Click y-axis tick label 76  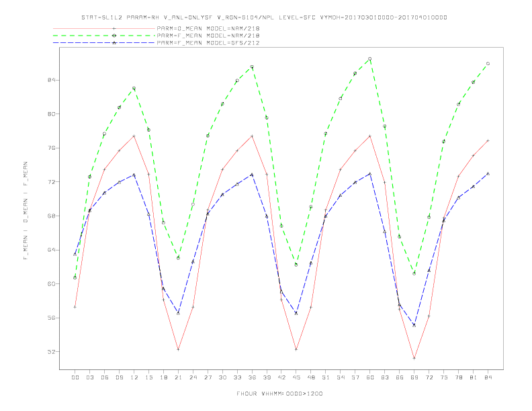(51, 148)
